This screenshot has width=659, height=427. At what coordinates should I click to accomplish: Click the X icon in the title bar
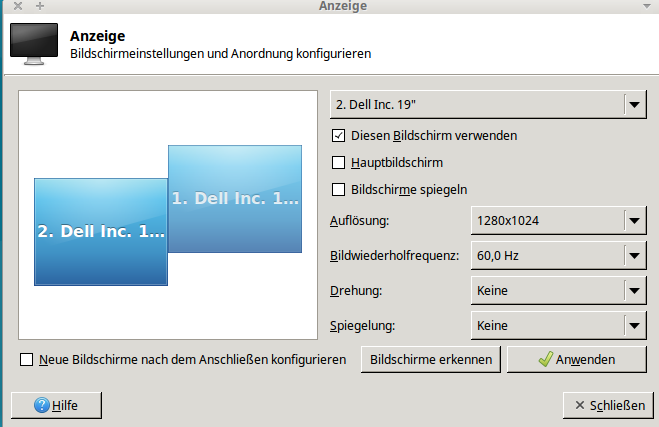tap(18, 6)
